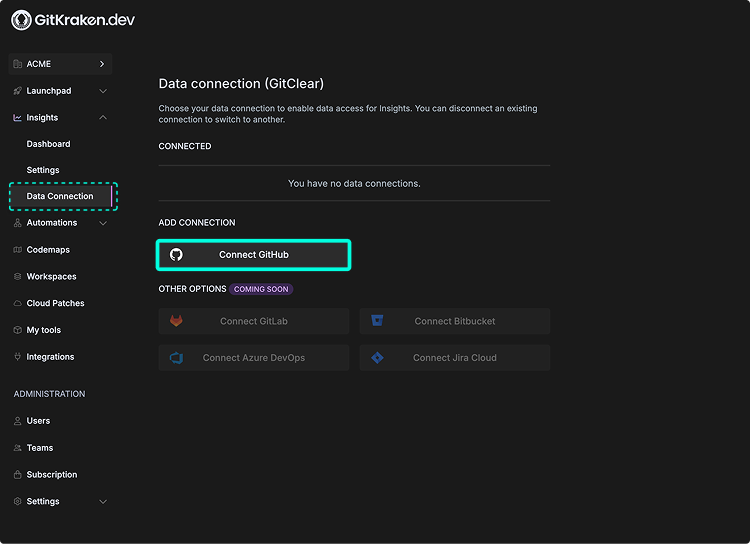
Task: Click the My tools cube icon
Action: [x=18, y=330]
